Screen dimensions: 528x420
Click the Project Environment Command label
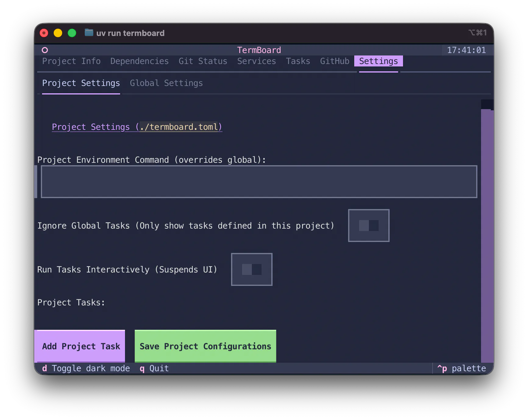[x=152, y=160]
